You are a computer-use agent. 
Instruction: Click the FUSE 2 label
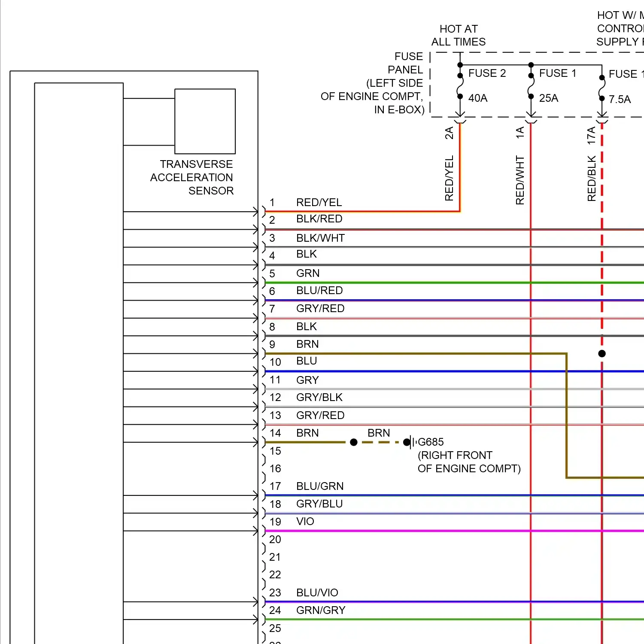coord(487,73)
